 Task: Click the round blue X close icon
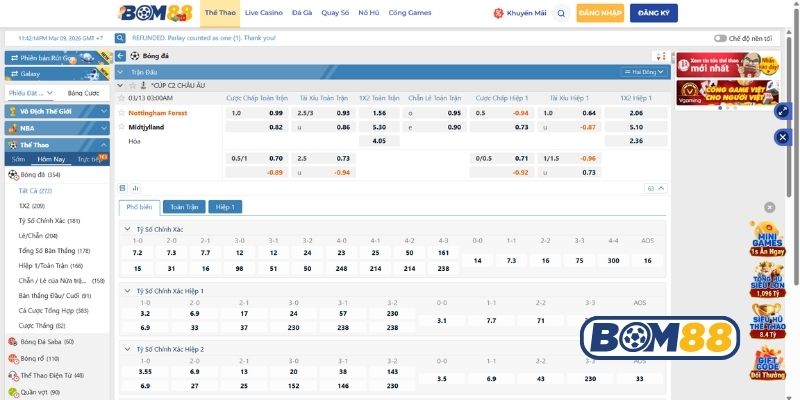pos(782,137)
